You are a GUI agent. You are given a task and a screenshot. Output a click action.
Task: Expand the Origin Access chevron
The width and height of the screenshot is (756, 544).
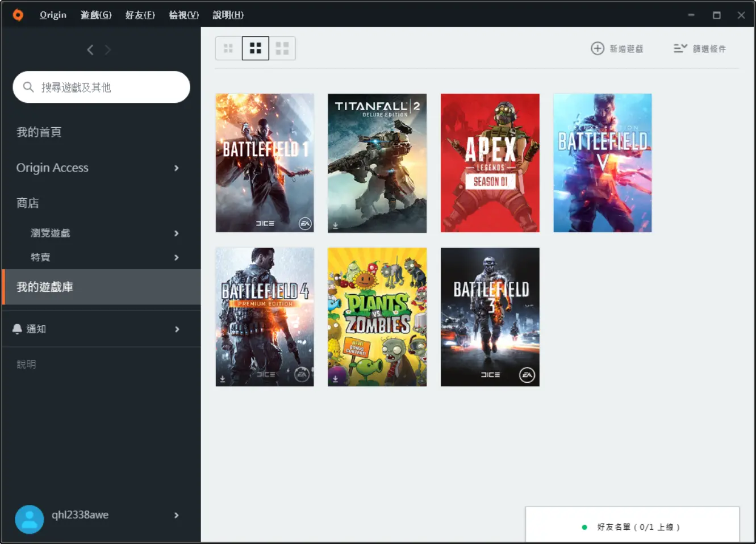tap(177, 168)
